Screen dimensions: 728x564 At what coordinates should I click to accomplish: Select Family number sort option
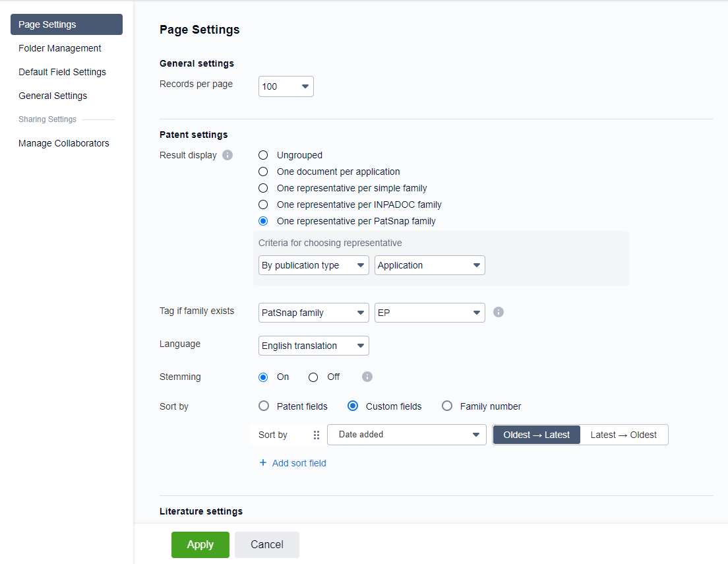tap(447, 406)
